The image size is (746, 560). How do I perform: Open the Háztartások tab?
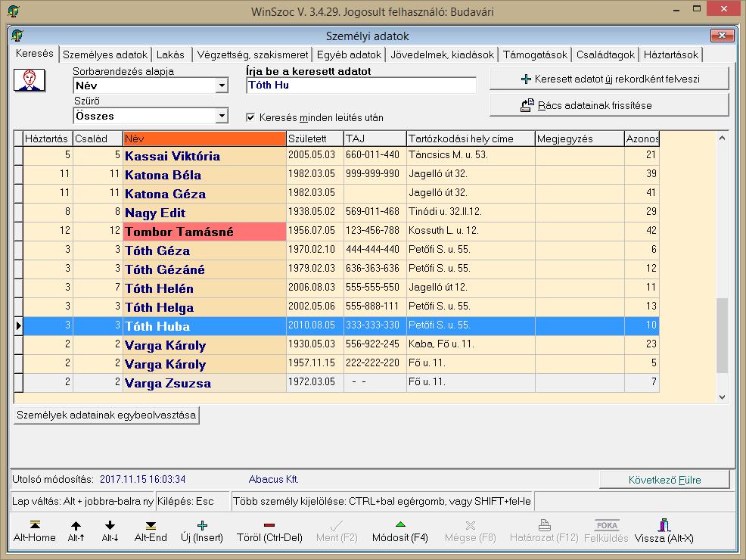(671, 54)
